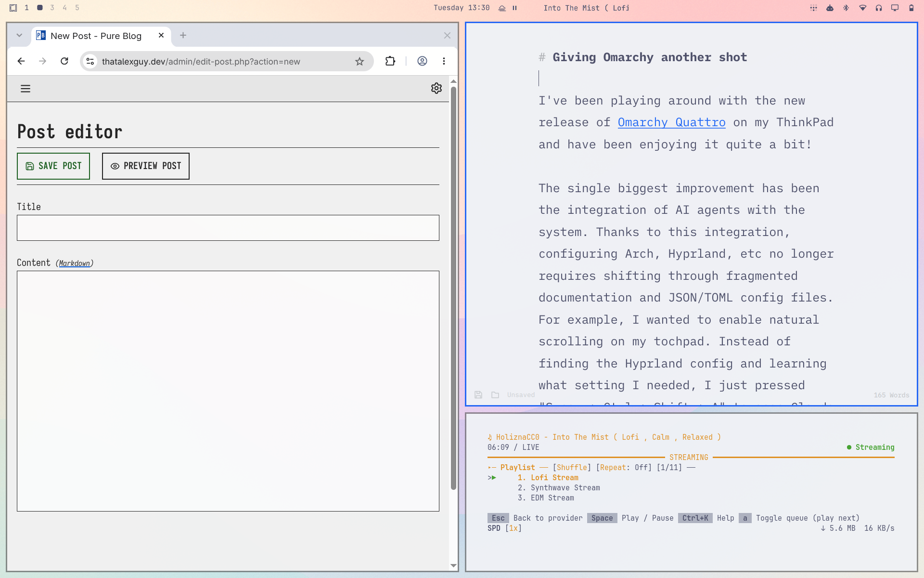The image size is (924, 578).
Task: Click the save icon in the writing app
Action: pyautogui.click(x=478, y=395)
